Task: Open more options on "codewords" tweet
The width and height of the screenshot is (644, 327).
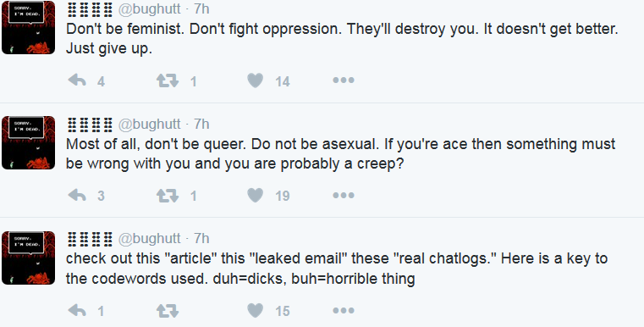Action: pyautogui.click(x=344, y=310)
